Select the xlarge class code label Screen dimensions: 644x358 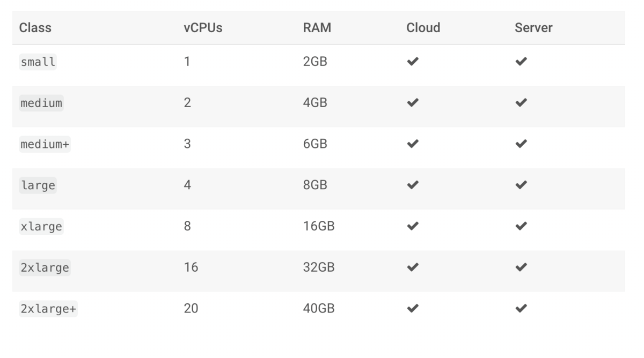(x=41, y=227)
